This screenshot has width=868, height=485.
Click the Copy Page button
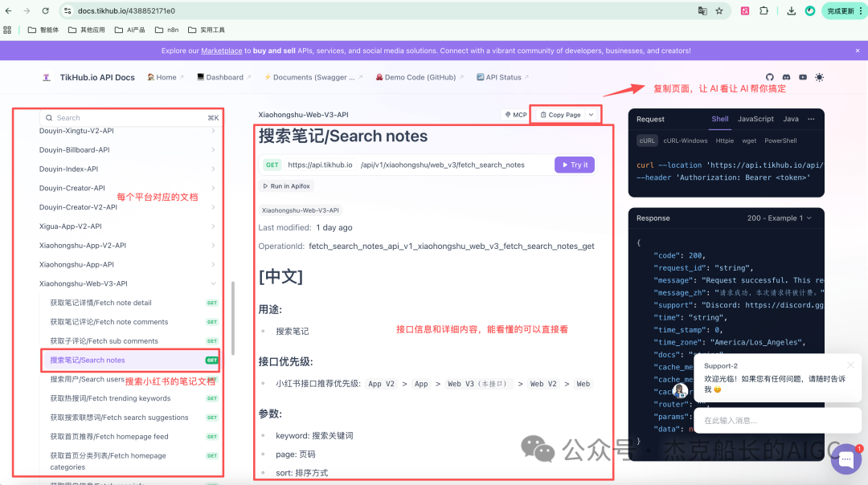pos(560,115)
